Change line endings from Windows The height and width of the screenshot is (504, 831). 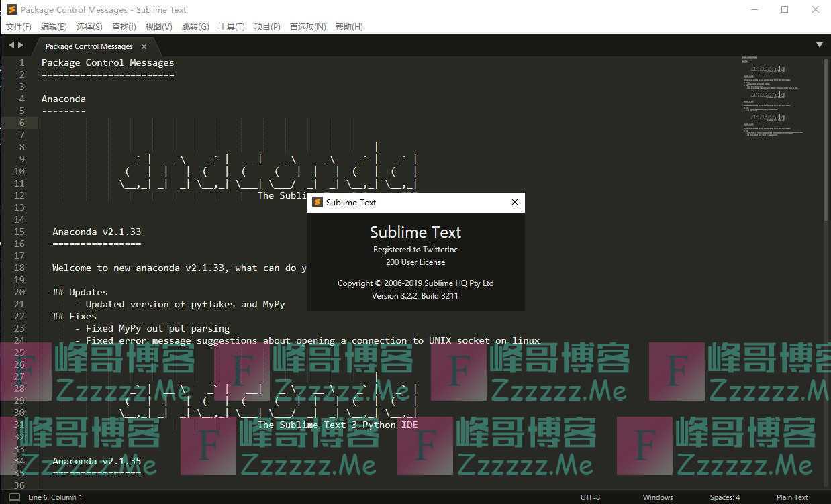click(x=657, y=497)
